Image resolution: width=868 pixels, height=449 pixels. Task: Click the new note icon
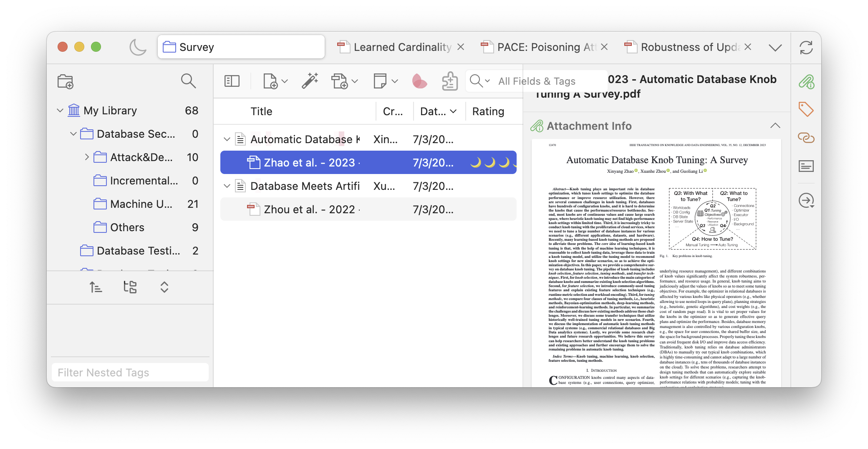380,81
